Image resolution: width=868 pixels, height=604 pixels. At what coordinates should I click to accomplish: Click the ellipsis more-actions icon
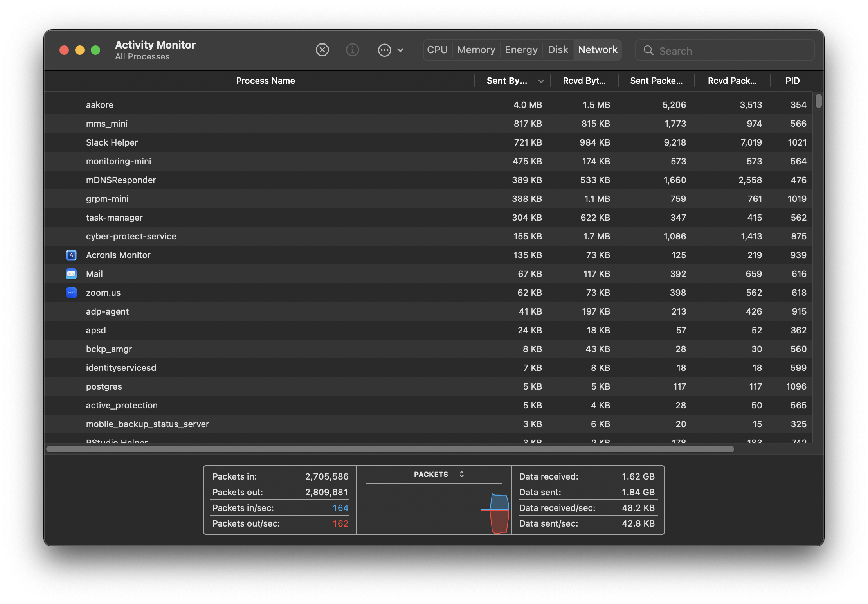point(384,50)
